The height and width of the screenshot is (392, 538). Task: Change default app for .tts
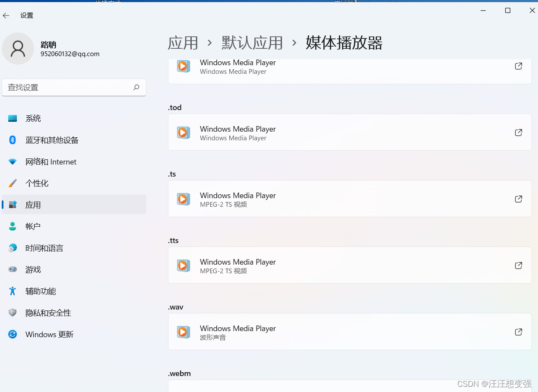(x=350, y=265)
